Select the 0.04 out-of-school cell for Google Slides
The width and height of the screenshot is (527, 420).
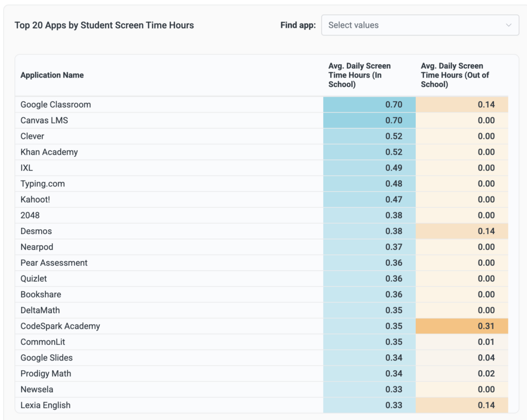486,358
